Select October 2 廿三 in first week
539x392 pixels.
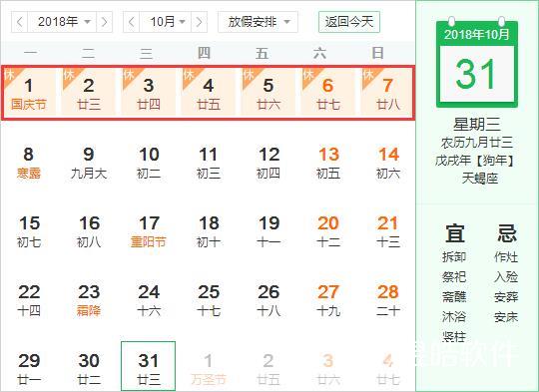coord(89,92)
